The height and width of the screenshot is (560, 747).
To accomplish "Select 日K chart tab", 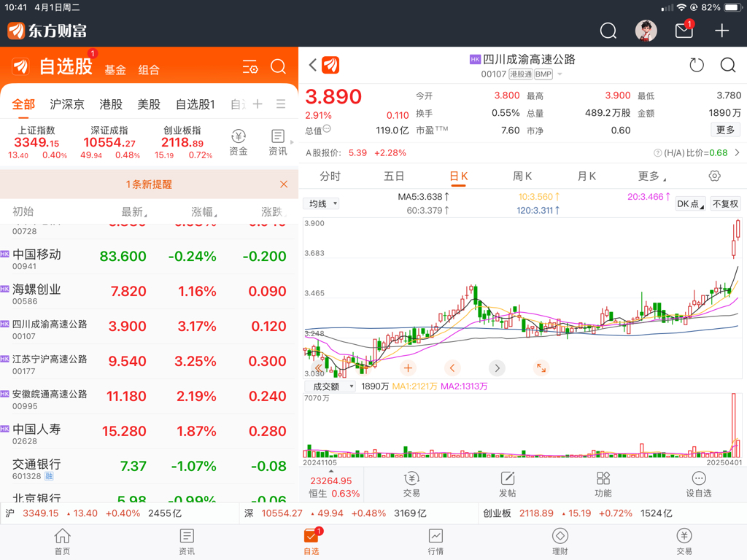I will (458, 176).
